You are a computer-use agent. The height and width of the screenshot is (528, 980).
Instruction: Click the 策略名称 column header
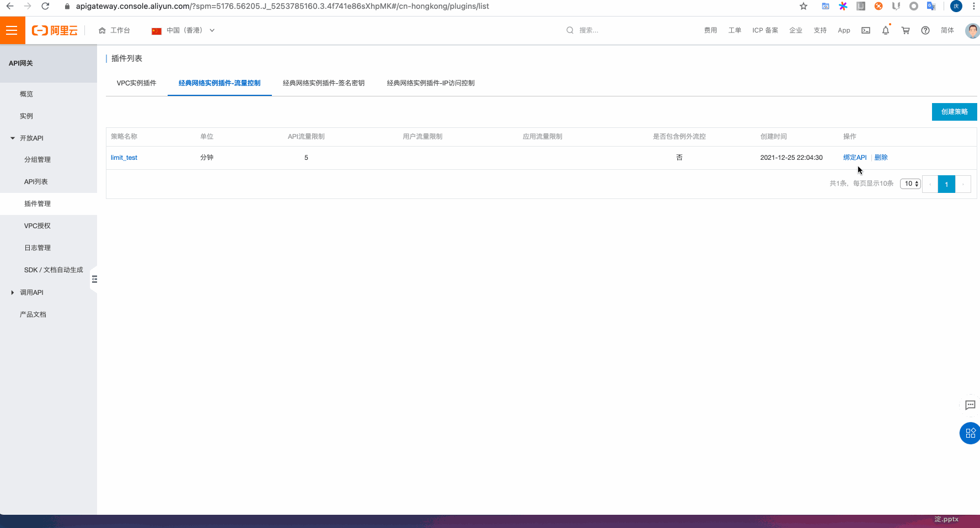coord(124,137)
